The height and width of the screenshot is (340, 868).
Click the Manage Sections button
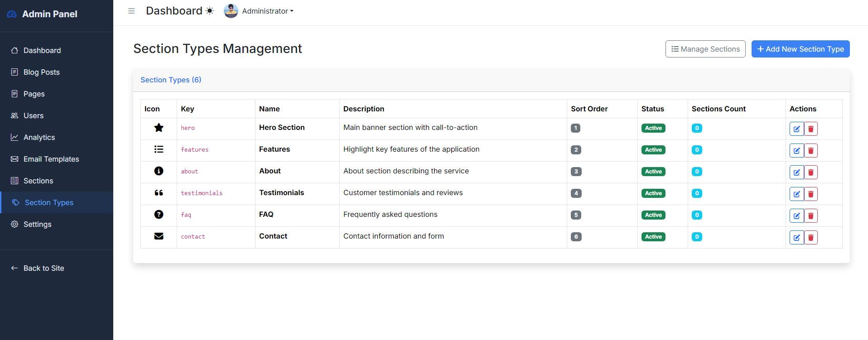[x=705, y=49]
